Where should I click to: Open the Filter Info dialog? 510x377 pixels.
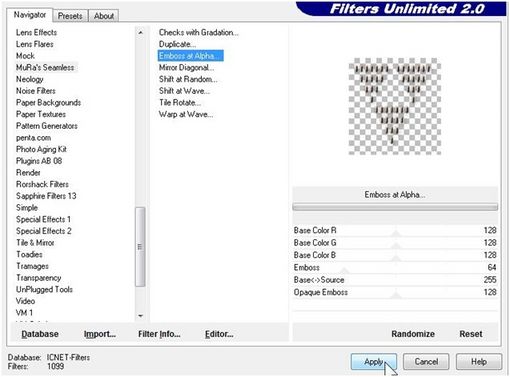pos(159,334)
